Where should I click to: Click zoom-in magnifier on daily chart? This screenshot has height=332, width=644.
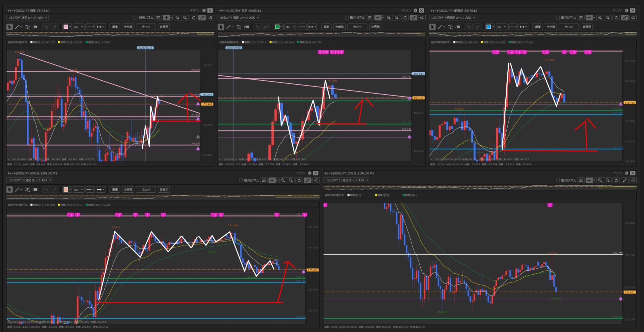pyautogui.click(x=389, y=18)
